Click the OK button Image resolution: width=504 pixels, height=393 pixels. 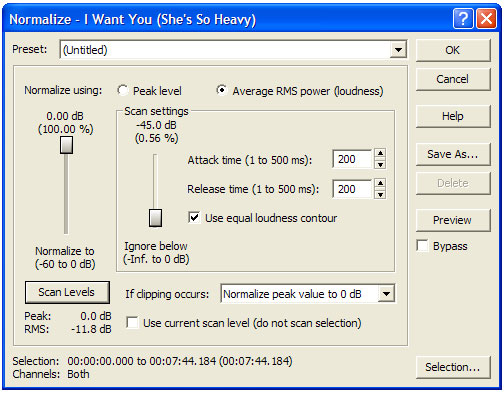pos(453,50)
